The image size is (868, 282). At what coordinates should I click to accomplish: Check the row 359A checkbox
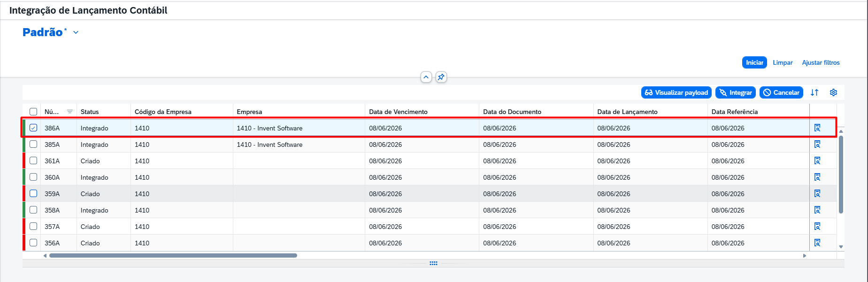33,193
